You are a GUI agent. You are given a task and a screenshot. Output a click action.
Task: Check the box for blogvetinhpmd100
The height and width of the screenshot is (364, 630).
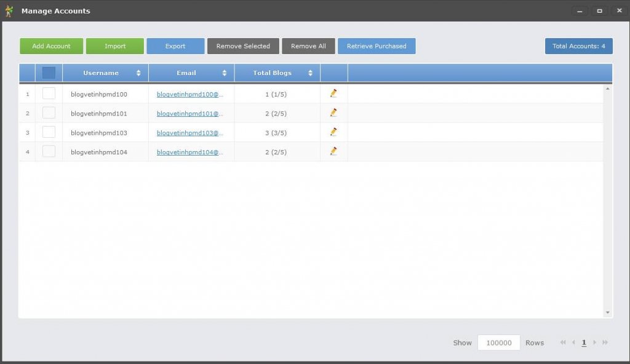point(49,93)
